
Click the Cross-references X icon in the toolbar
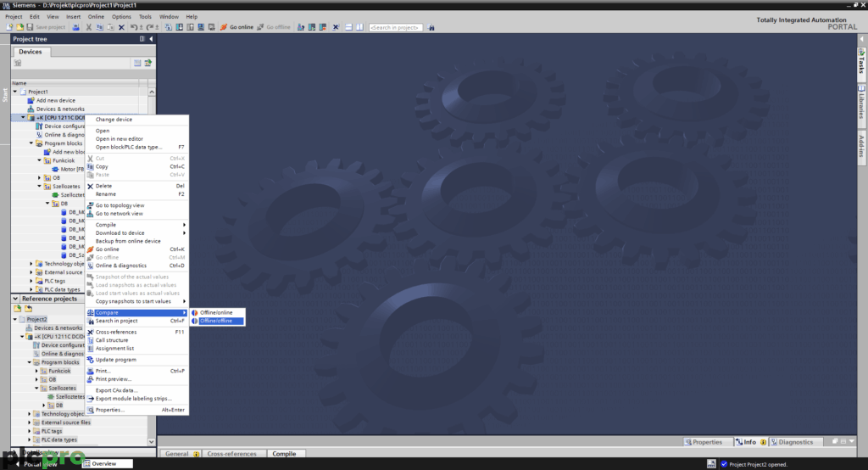pos(336,27)
